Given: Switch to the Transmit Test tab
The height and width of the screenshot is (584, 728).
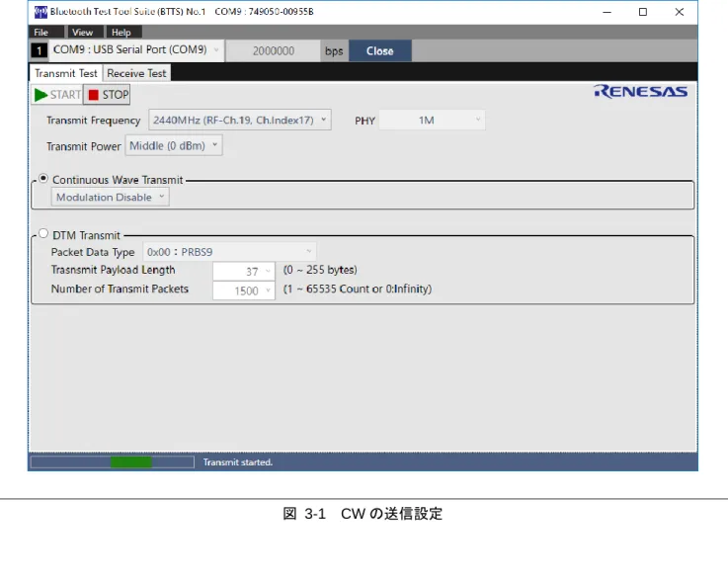Looking at the screenshot, I should tap(66, 73).
